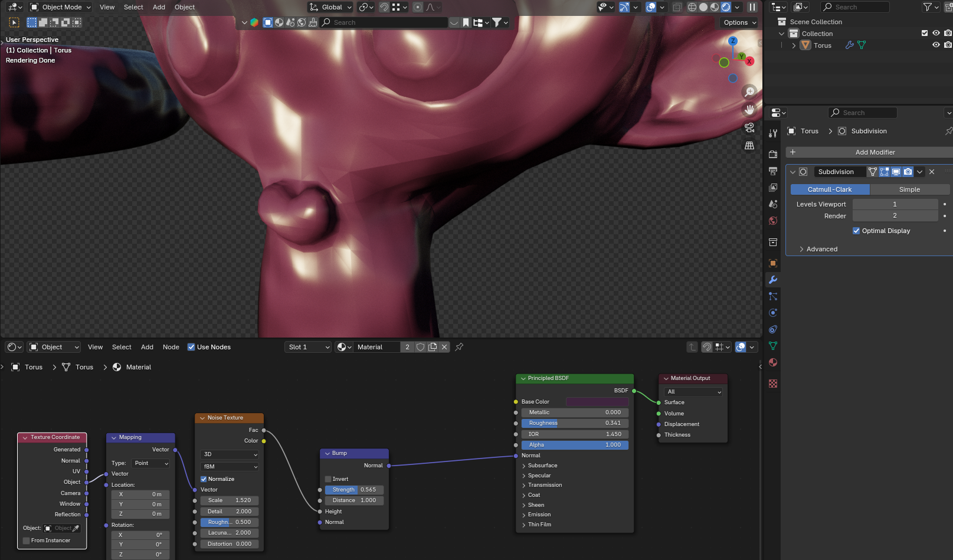Toggle Use Nodes checkbox
953x560 pixels.
tap(191, 347)
